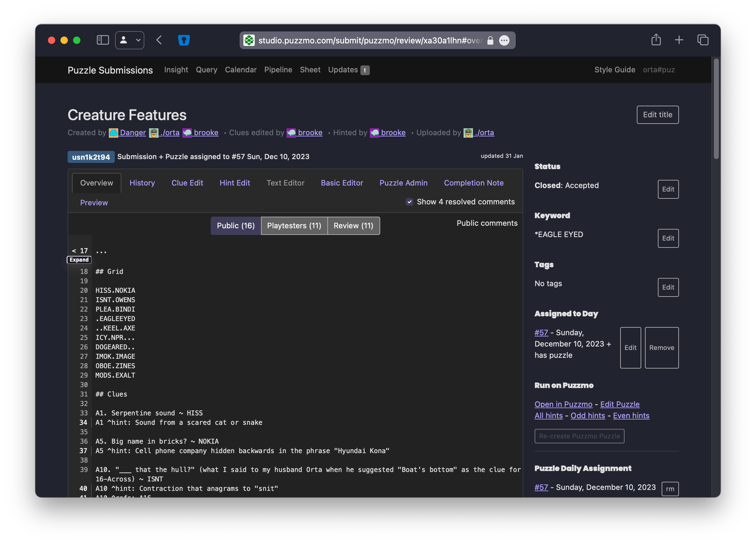Click the page options ellipsis in address bar
The width and height of the screenshot is (756, 544).
point(504,40)
